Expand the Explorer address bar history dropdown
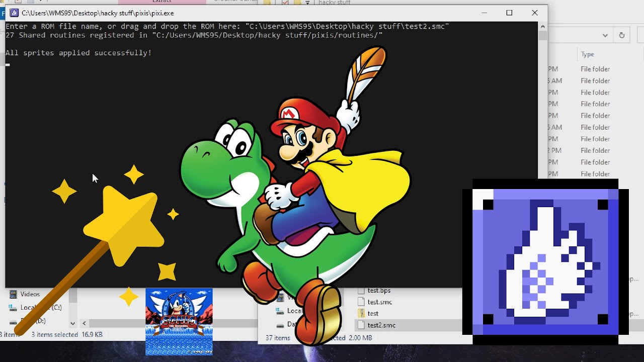 pos(605,35)
